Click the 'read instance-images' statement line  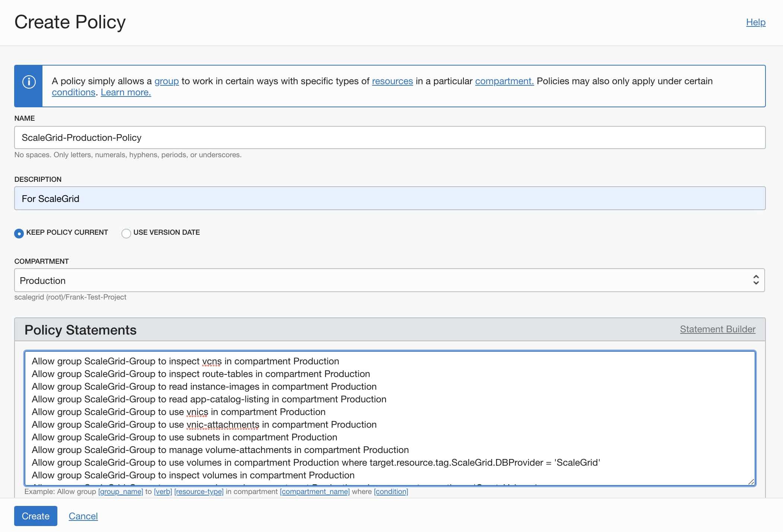(204, 387)
